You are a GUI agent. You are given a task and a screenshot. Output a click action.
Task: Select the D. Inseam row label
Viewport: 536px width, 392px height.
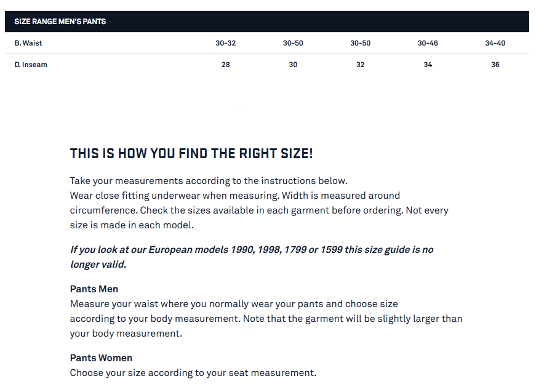[x=31, y=65]
